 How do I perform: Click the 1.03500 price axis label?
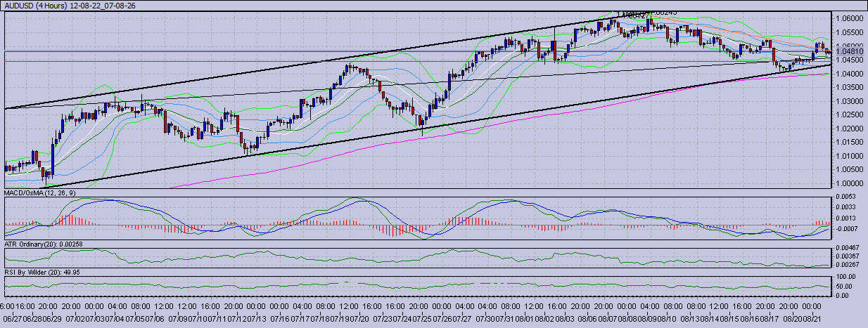click(x=848, y=87)
